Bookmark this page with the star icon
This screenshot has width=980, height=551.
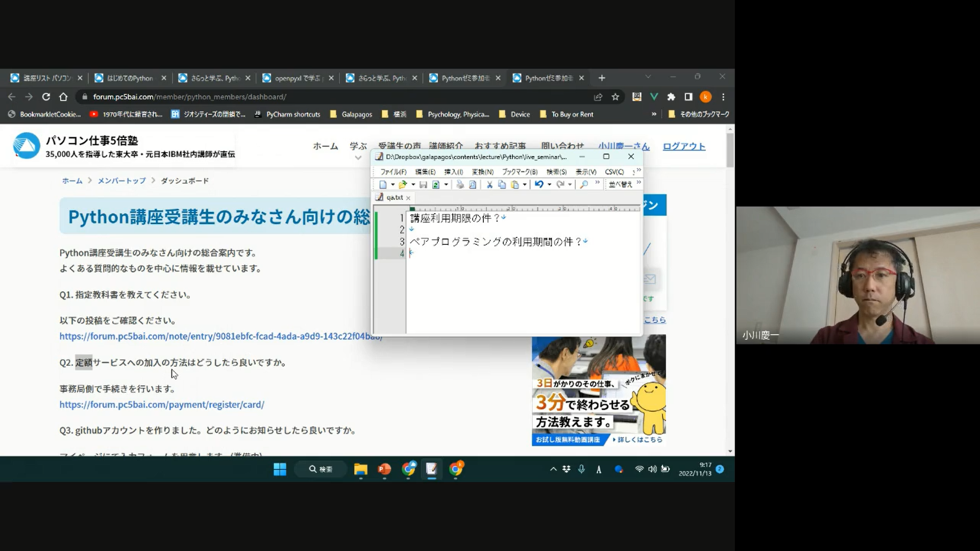tap(616, 97)
